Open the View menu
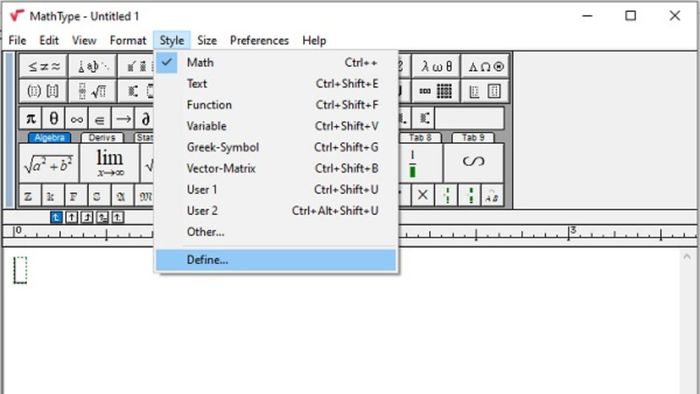The image size is (700, 394). (x=84, y=41)
